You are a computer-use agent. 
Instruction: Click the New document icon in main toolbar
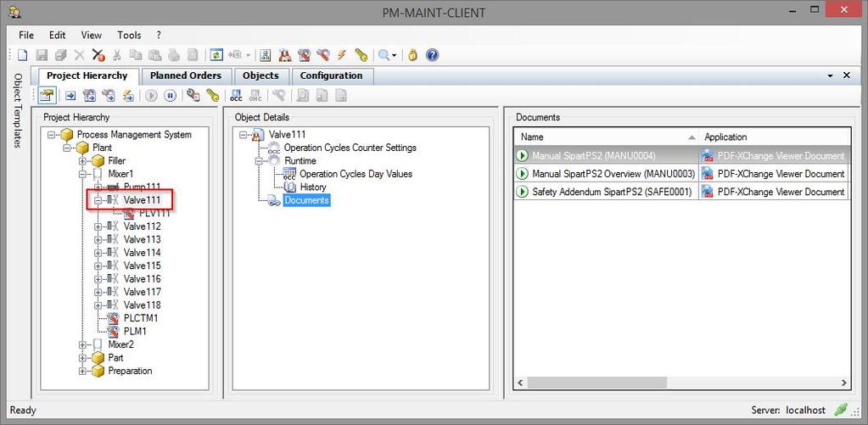click(23, 55)
